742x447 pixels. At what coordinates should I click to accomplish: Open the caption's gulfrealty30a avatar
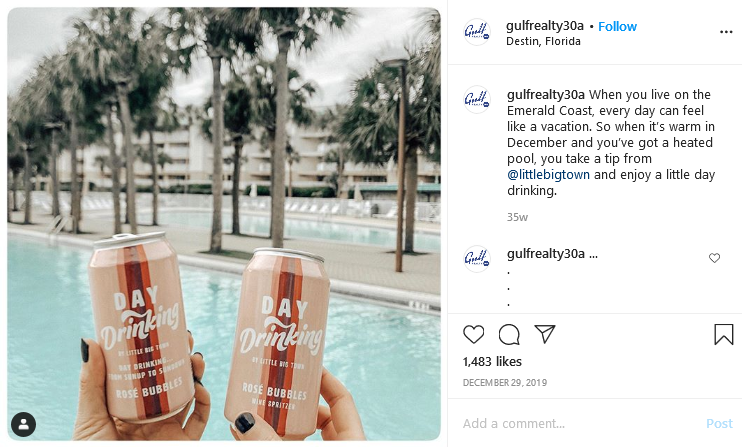point(477,99)
